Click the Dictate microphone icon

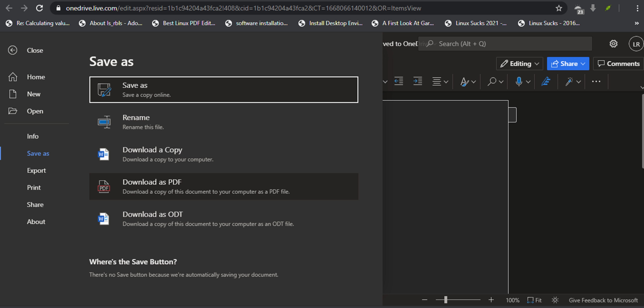(x=519, y=81)
